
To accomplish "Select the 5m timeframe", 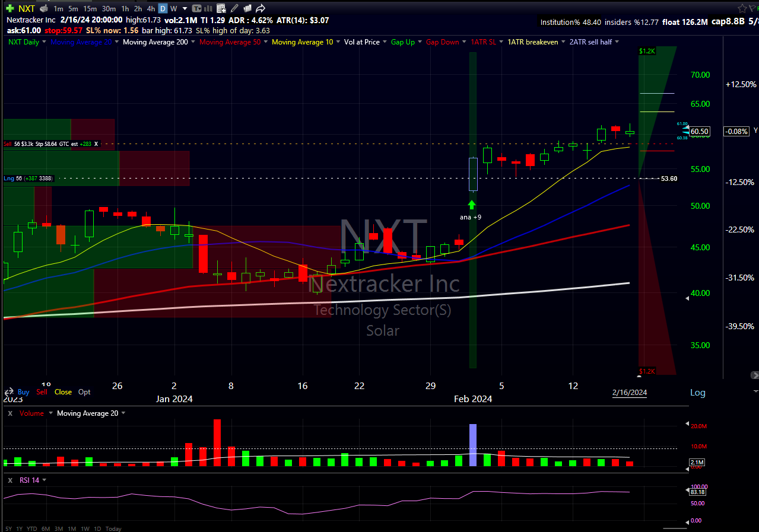I will [x=73, y=8].
